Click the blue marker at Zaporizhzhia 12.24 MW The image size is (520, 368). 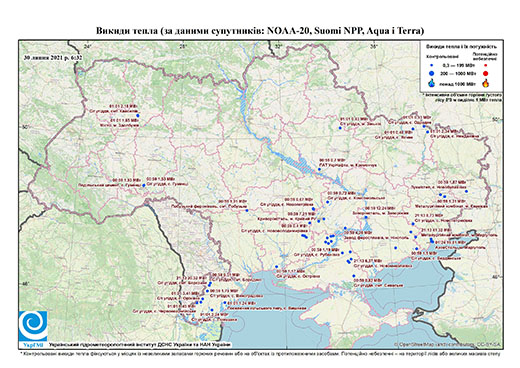pyautogui.click(x=366, y=217)
